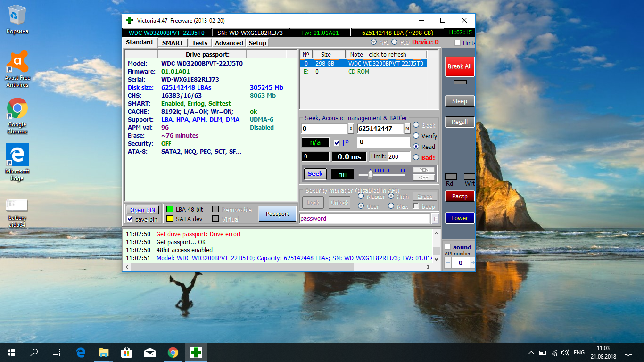Click the taskbar clock showing 11:03
Viewport: 644px width, 362px height.
click(x=603, y=353)
